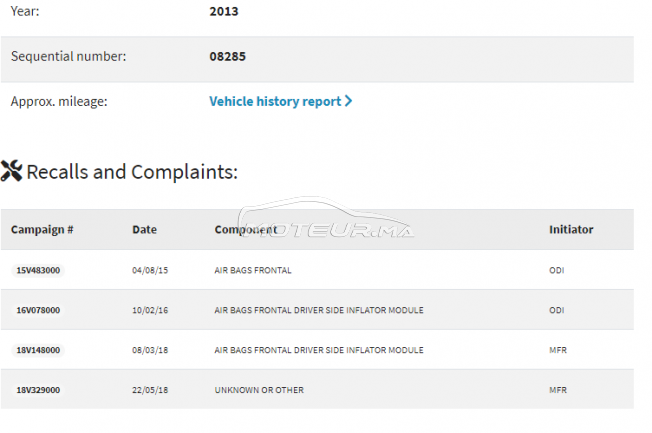
Task: Click the wrench tools icon beside Recalls heading
Action: (x=11, y=171)
